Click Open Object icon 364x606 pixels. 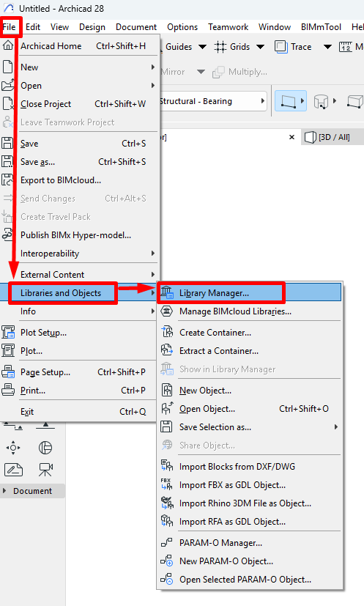[x=167, y=408]
